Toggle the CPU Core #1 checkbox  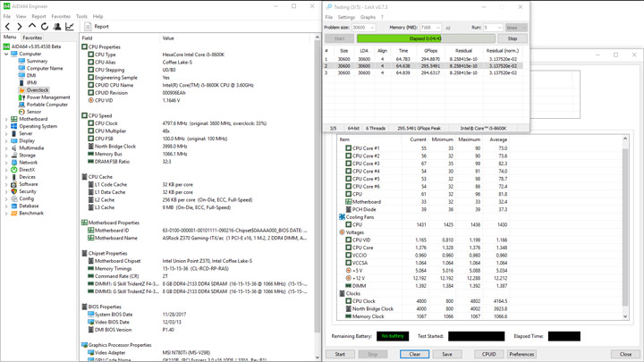point(348,148)
